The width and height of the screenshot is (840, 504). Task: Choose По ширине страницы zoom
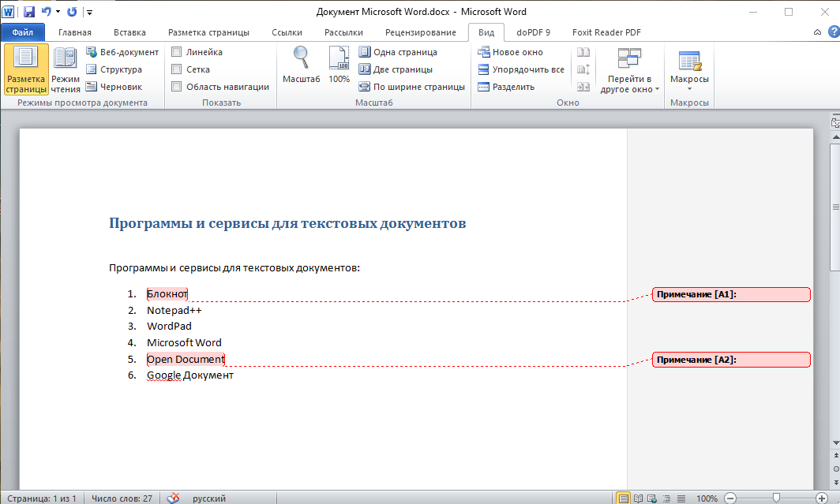coord(411,87)
